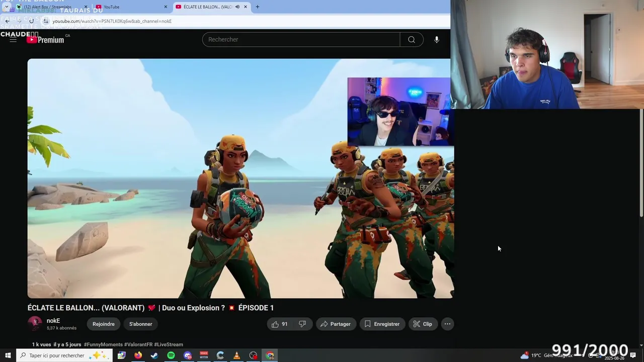
Task: Go to the YouTube Premium home logo
Action: point(45,40)
